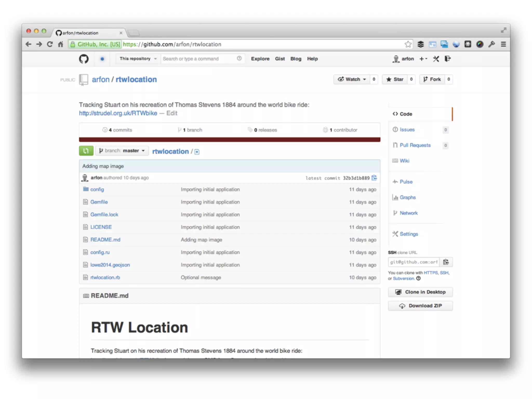Image resolution: width=532 pixels, height=399 pixels.
Task: Open the Watch dropdown
Action: coord(352,79)
